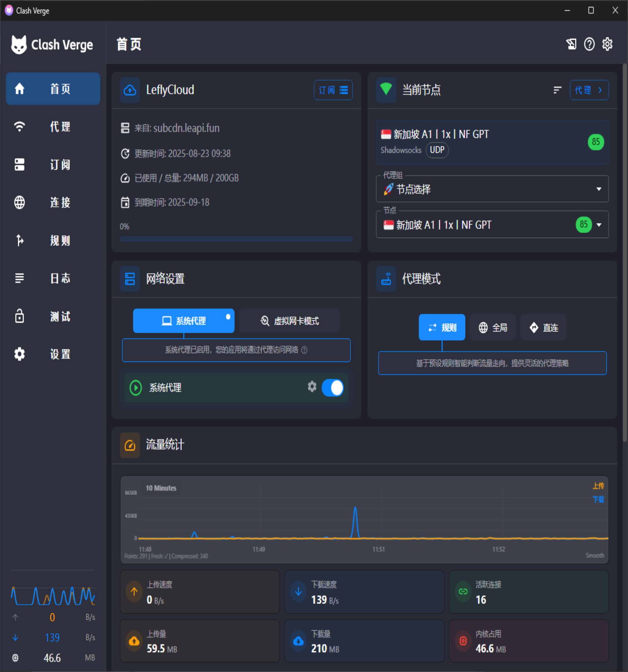Click the info icon after proxy enabled message
This screenshot has height=672, width=628.
[304, 350]
